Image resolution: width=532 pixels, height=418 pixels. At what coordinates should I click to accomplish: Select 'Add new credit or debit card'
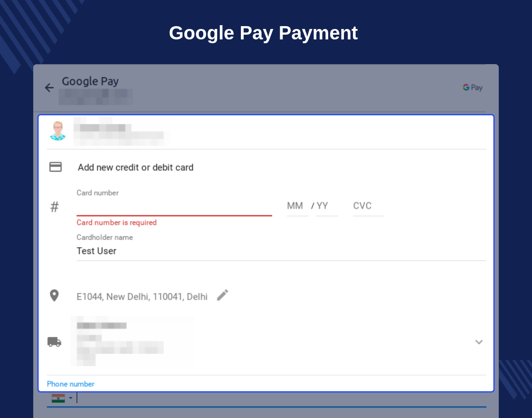135,167
